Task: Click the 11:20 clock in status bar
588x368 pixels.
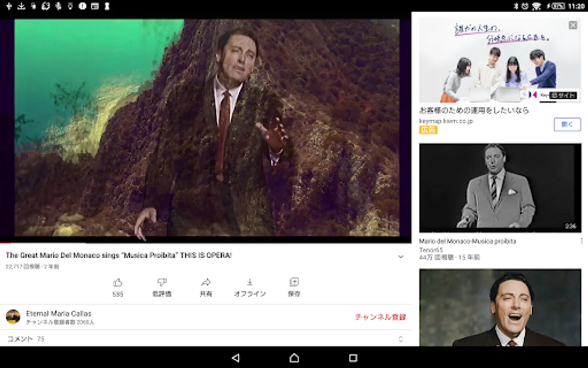Action: pyautogui.click(x=576, y=6)
